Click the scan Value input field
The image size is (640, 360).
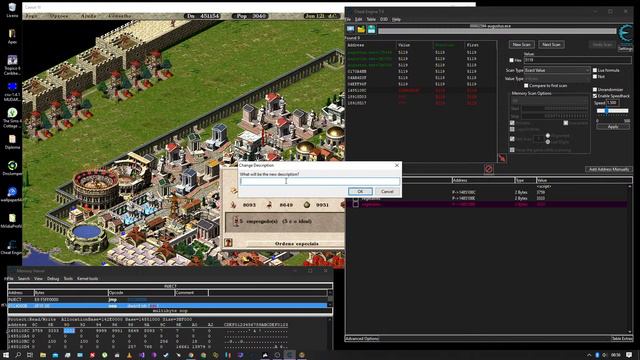[578, 60]
